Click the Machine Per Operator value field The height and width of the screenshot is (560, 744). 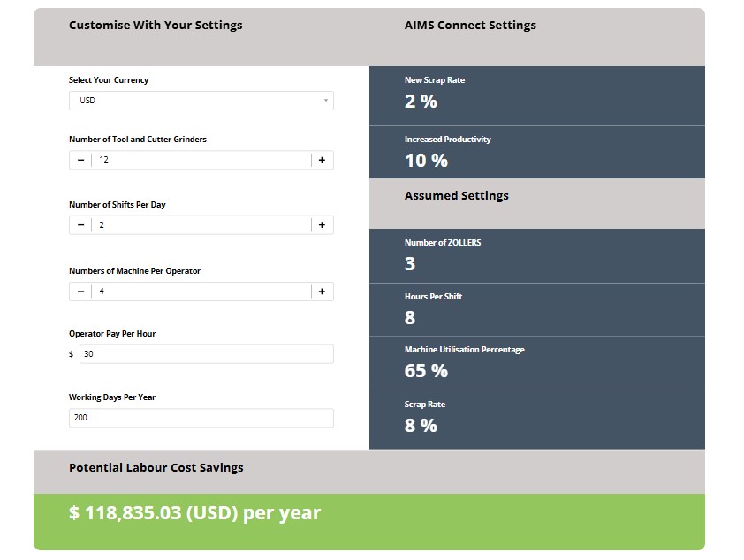201,291
